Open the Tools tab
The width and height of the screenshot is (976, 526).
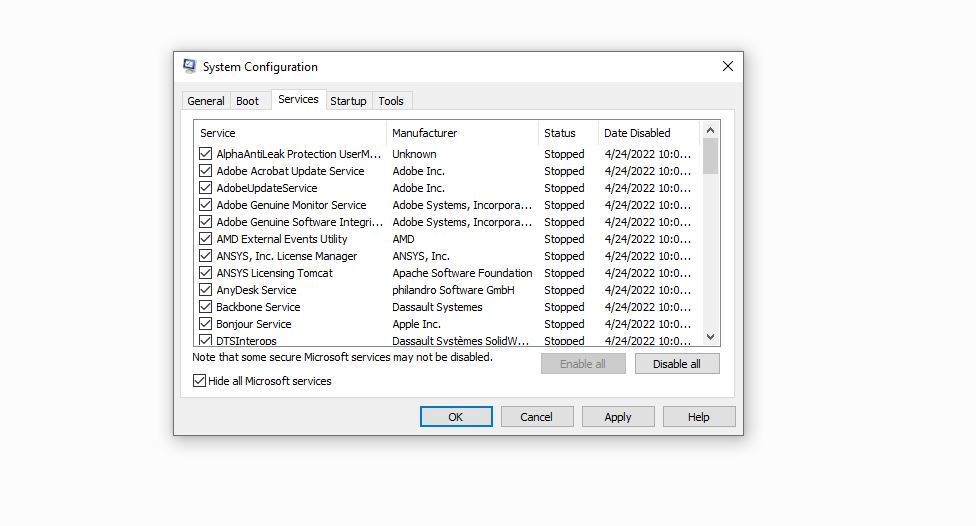coord(391,101)
